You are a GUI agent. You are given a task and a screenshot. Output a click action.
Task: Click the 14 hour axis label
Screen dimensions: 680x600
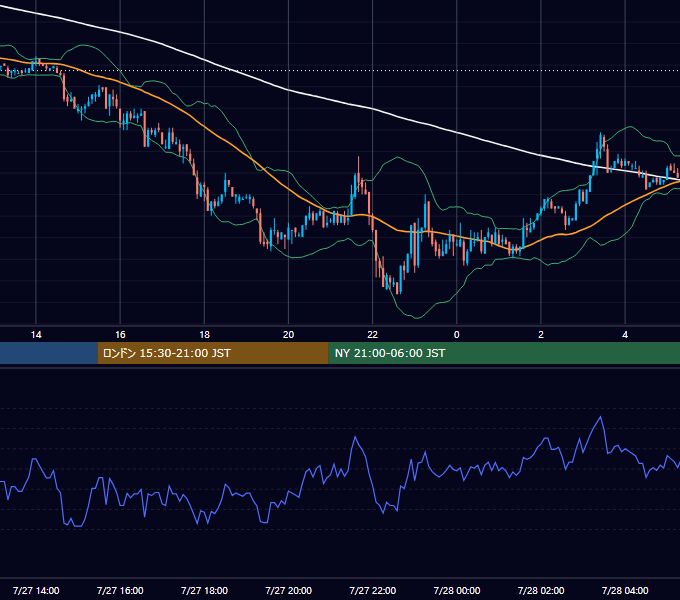36,334
